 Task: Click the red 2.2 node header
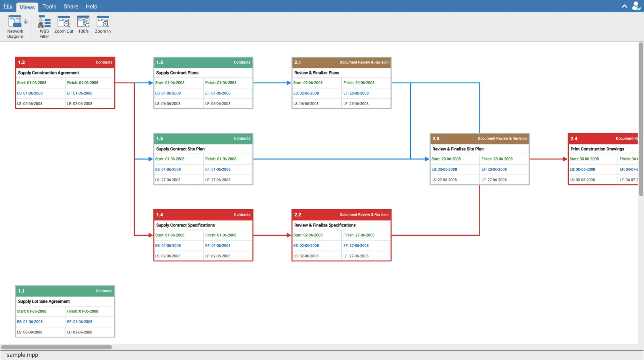pyautogui.click(x=341, y=215)
